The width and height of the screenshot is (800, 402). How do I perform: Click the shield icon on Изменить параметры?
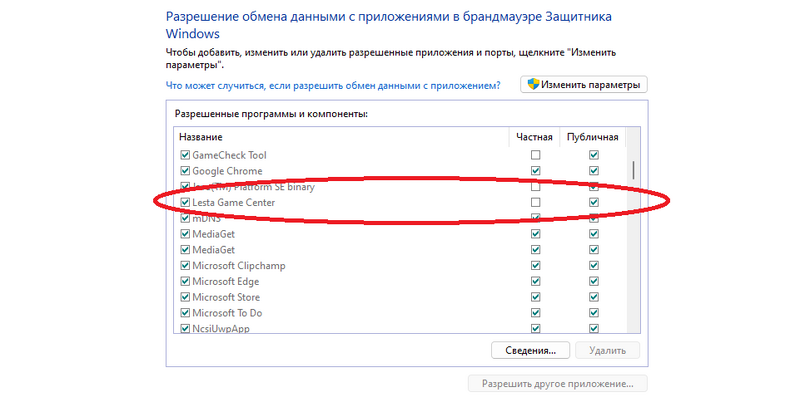[x=533, y=84]
